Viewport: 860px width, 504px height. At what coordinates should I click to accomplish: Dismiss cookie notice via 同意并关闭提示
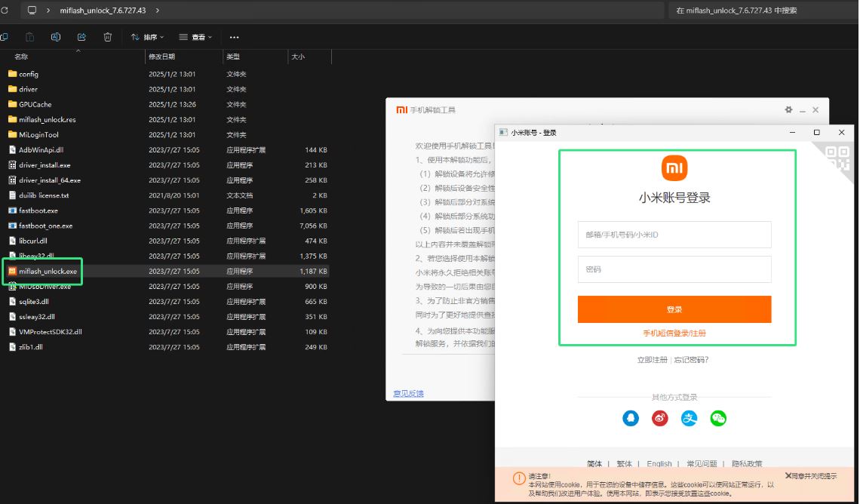coord(811,476)
